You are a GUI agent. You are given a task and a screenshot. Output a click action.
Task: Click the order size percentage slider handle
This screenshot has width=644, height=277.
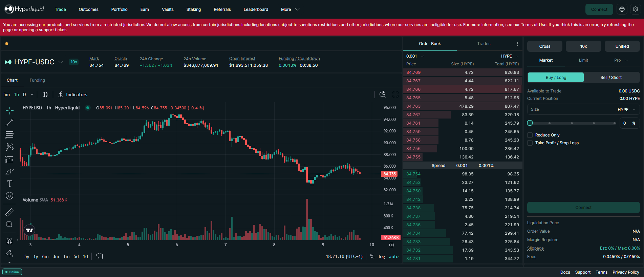click(530, 123)
